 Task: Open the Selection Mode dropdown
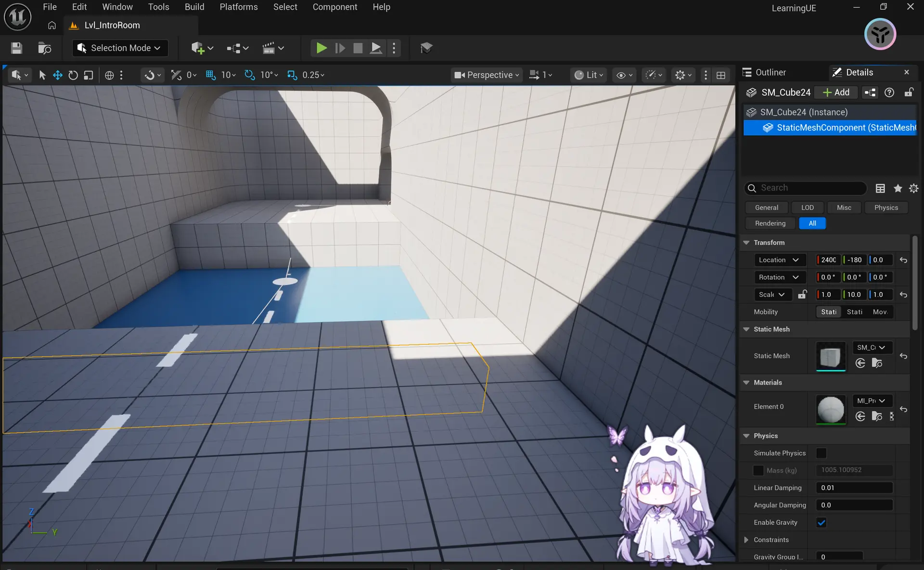coord(120,48)
